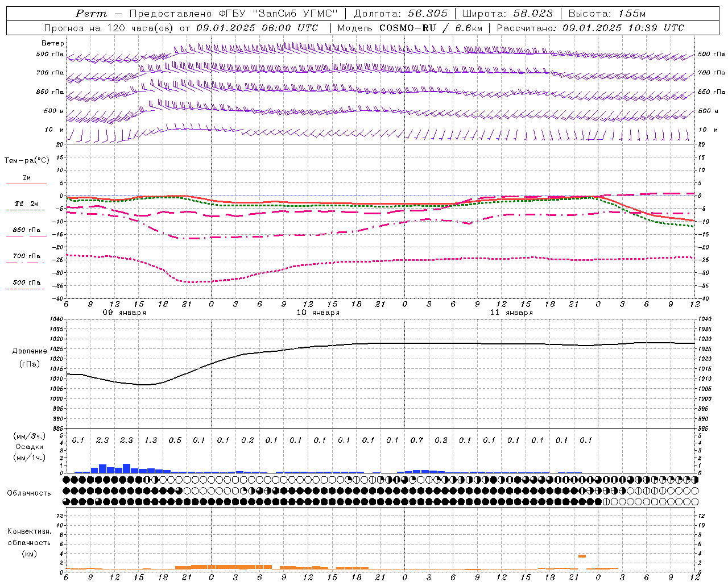Click the "700 гПа" legend entry under temperature

tap(27, 256)
